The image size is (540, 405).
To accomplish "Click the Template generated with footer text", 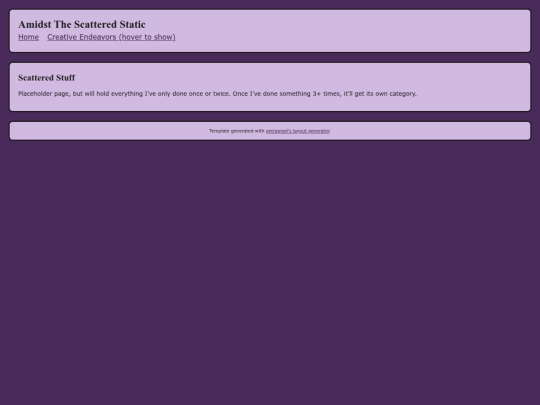I will coord(237,131).
